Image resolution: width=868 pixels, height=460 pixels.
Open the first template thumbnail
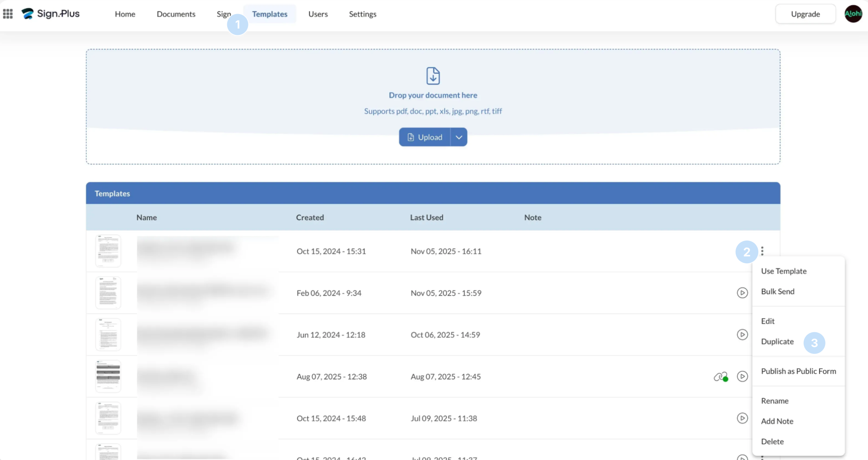[108, 251]
